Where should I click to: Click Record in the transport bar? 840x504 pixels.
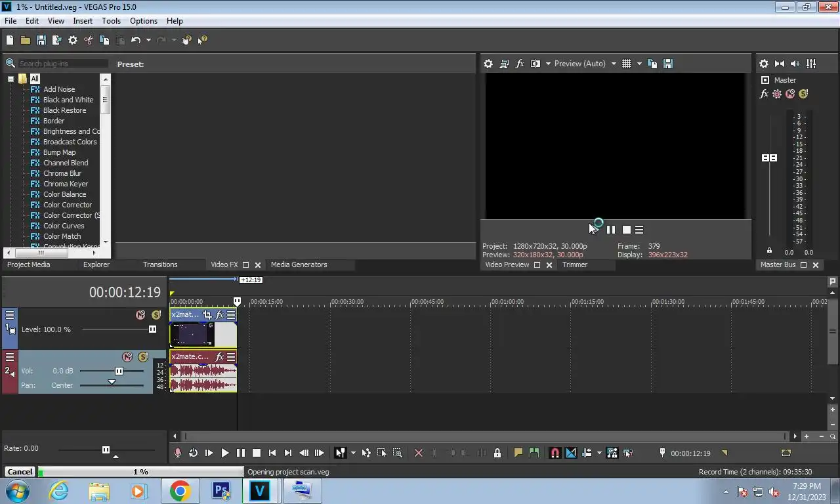pyautogui.click(x=177, y=453)
